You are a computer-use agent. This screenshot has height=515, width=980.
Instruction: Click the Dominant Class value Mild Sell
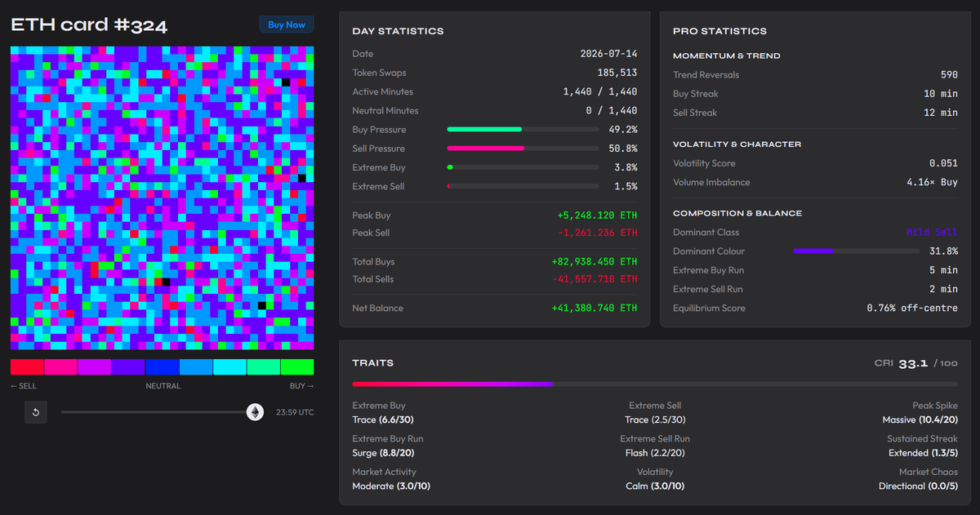pyautogui.click(x=932, y=233)
